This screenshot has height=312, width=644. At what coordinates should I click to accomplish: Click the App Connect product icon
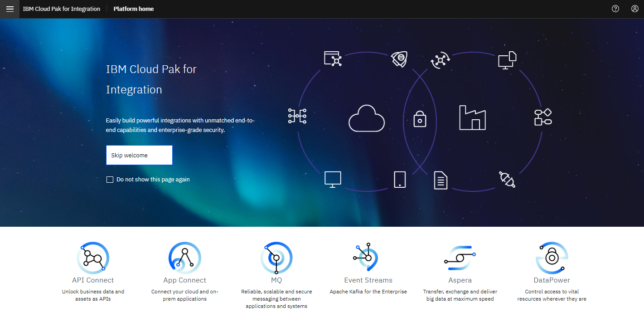[x=184, y=258]
